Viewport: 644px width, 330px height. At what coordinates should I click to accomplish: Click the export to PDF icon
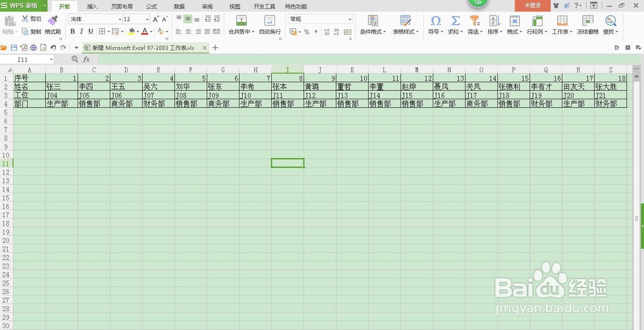24,48
